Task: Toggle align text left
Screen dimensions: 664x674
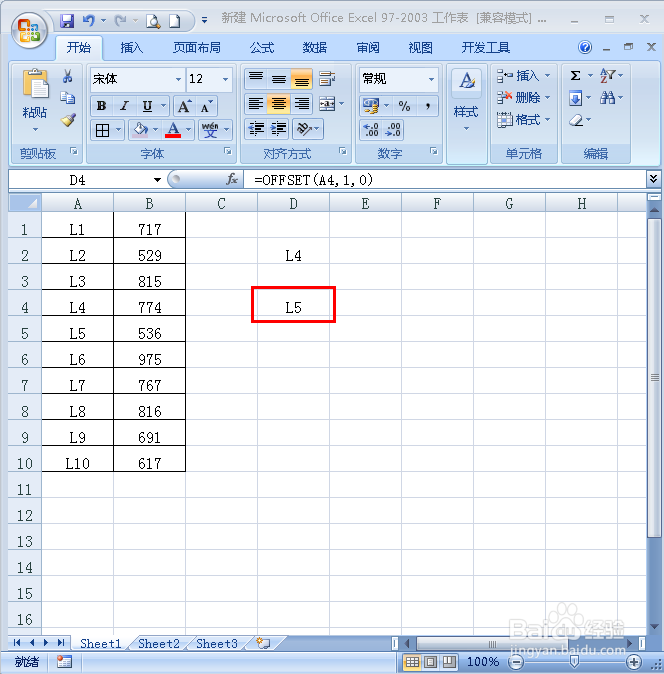Action: (x=256, y=104)
